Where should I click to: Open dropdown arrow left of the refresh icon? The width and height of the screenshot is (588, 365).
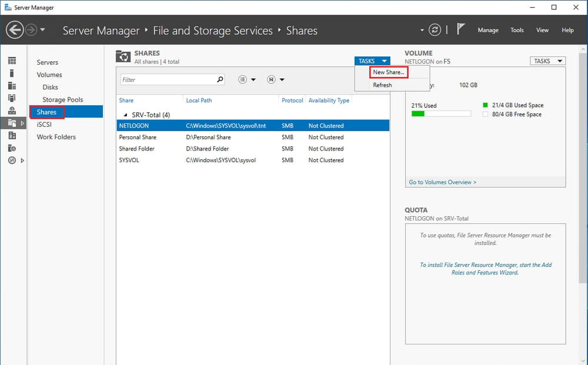coord(422,30)
